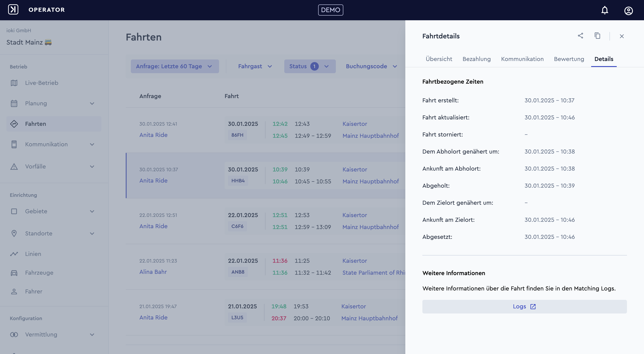Open the Matching Logs button
This screenshot has height=354, width=644.
(524, 307)
